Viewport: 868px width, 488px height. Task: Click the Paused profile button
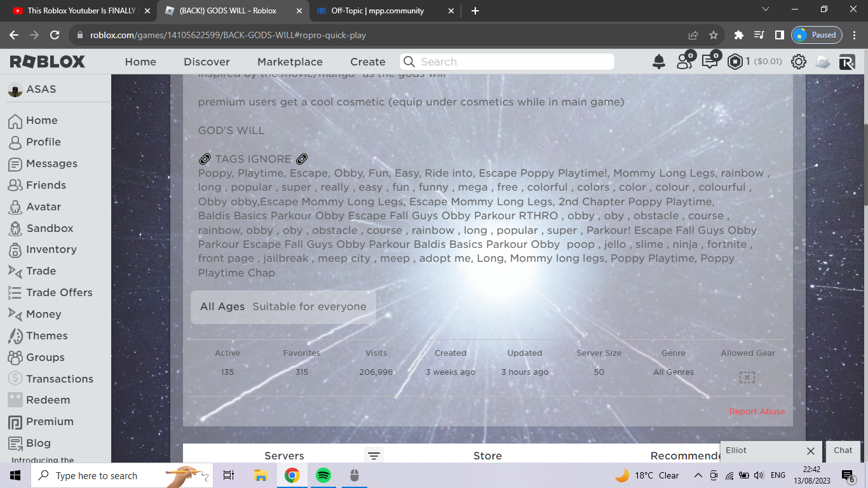tap(817, 35)
